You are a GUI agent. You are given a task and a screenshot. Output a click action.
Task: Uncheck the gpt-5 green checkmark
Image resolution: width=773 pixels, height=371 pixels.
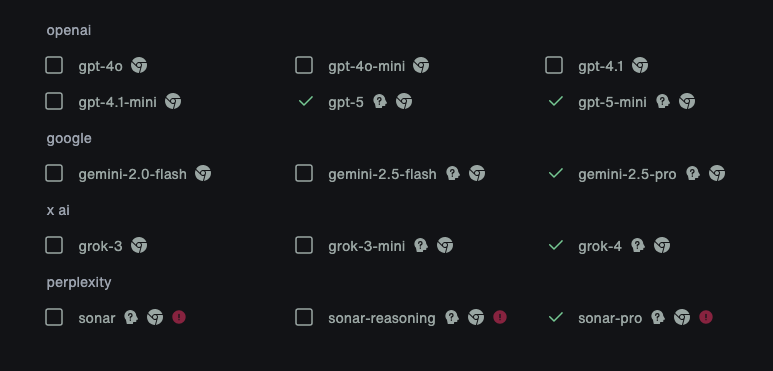(x=306, y=101)
